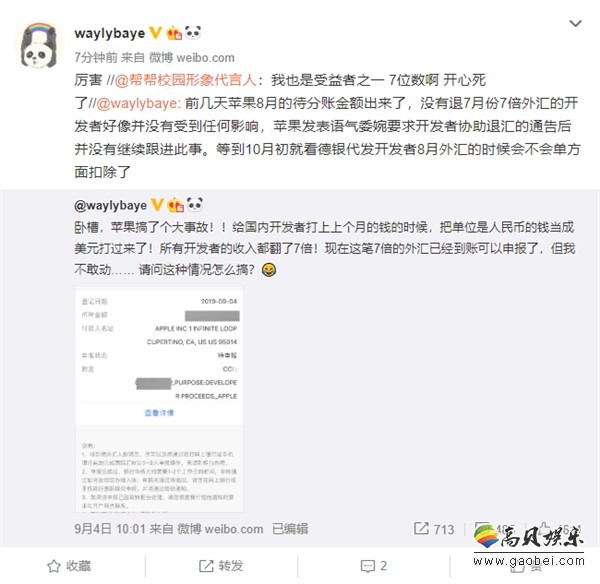Open @waylybaye author of quoted post

click(111, 206)
